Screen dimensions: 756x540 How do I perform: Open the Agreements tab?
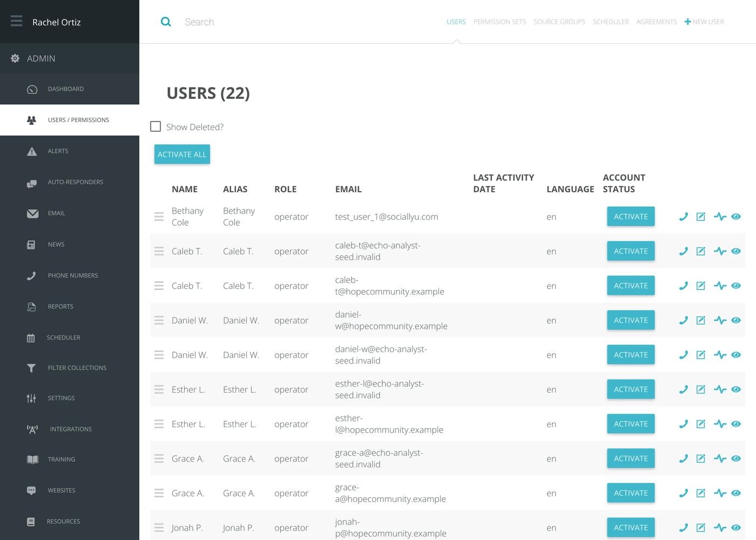coord(657,22)
